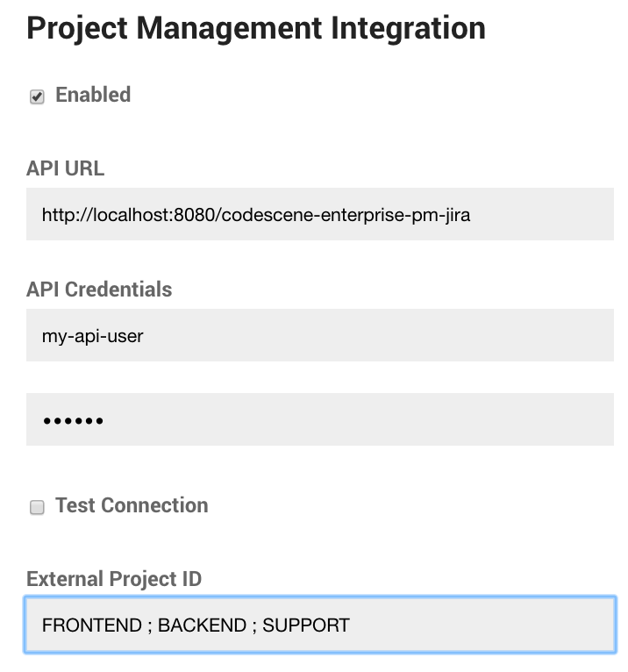The height and width of the screenshot is (672, 628).
Task: Click the API Credentials label
Action: click(99, 290)
